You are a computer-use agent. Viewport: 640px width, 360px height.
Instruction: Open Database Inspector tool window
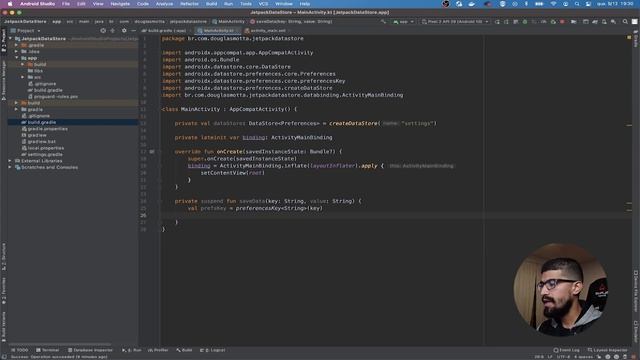coord(90,350)
